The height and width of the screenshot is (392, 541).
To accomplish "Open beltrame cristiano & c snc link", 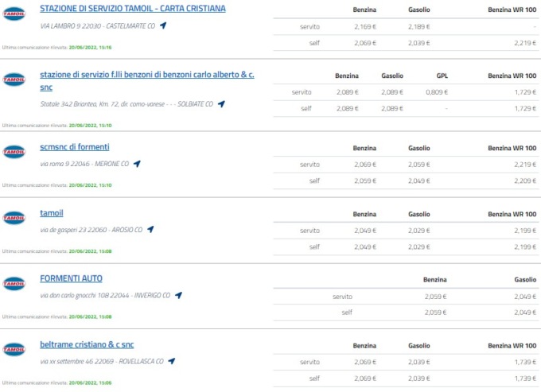I will (x=87, y=344).
